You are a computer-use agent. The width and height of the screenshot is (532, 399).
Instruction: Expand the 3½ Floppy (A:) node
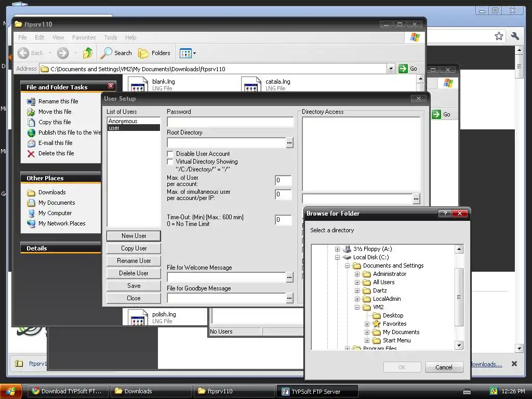click(x=337, y=249)
